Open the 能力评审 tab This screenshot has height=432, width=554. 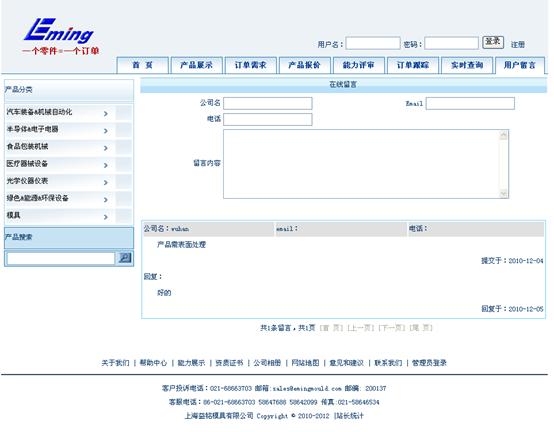pos(359,65)
